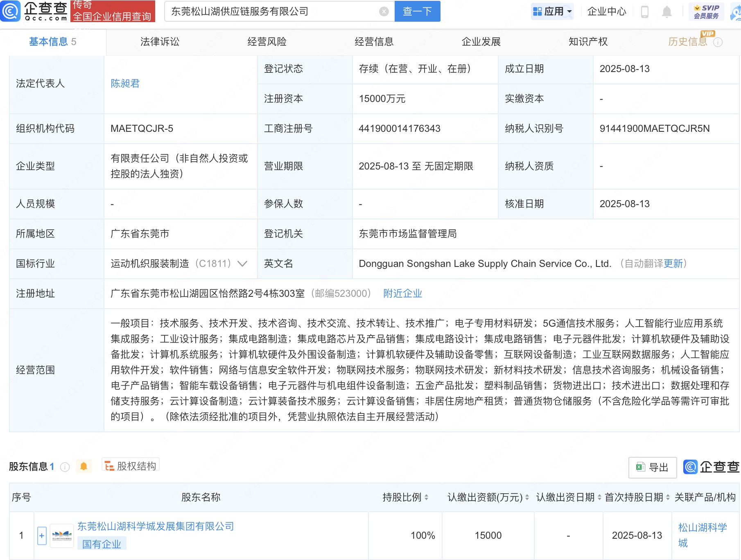Open the 股权结构 equity structure view
Screen dimensions: 741x560
(131, 466)
